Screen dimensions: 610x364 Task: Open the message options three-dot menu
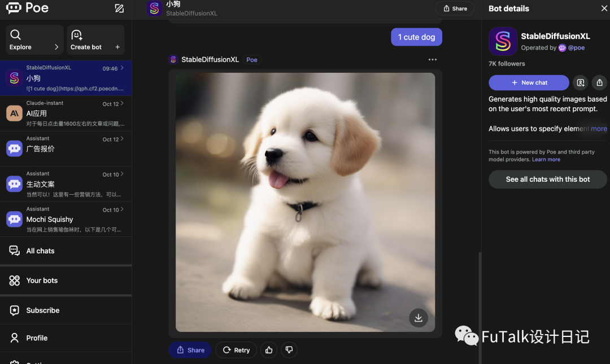(x=433, y=59)
